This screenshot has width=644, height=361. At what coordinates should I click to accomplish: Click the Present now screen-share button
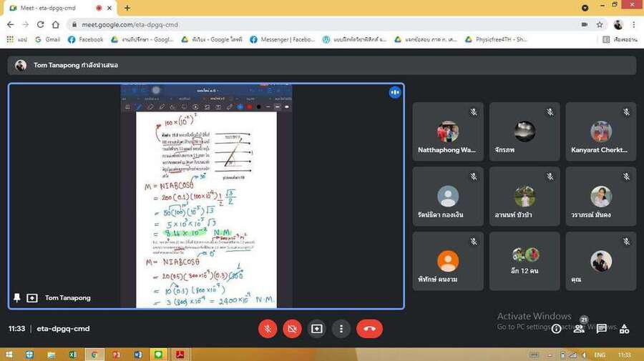[x=317, y=329]
